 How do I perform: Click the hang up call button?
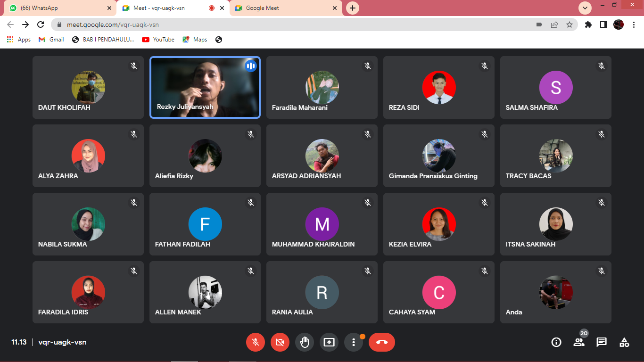click(382, 342)
